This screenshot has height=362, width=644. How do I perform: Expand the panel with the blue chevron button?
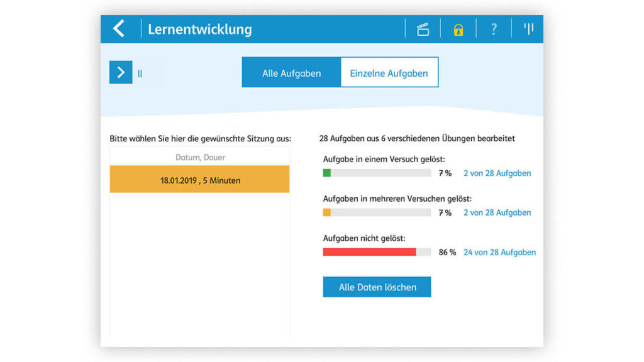pyautogui.click(x=121, y=73)
